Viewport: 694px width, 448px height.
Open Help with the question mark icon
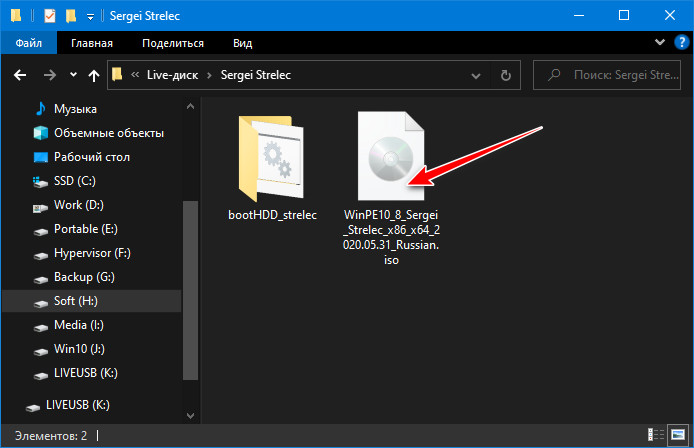tap(682, 42)
